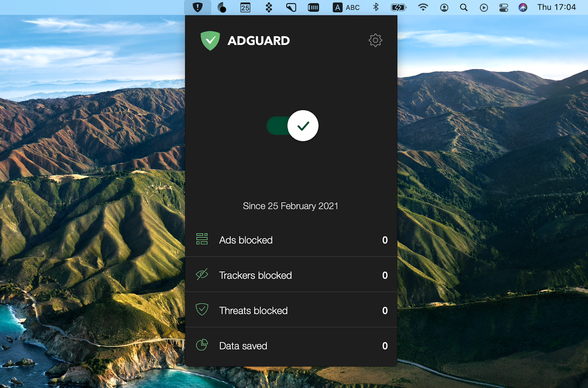Click the AdGuard green shield logo
The height and width of the screenshot is (388, 588).
210,41
